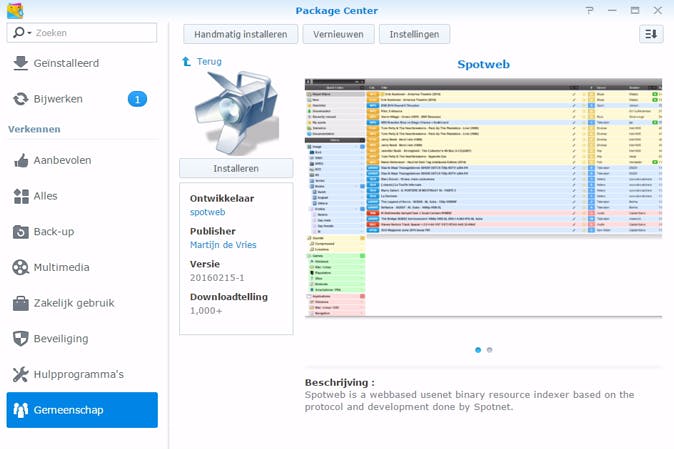674x449 pixels.
Task: Click the blue update count badge
Action: [x=137, y=99]
